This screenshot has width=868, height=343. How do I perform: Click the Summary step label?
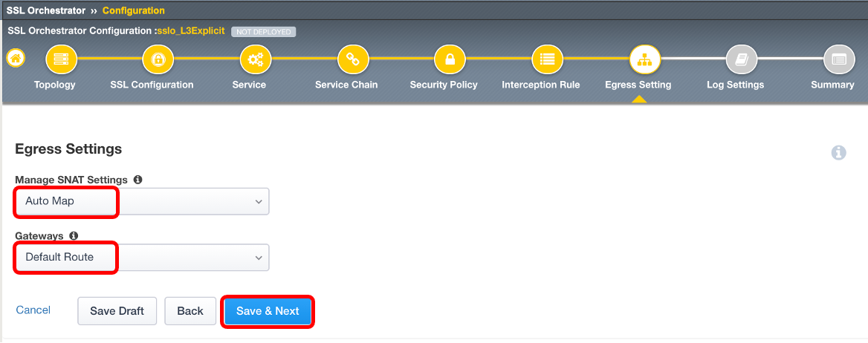point(832,85)
